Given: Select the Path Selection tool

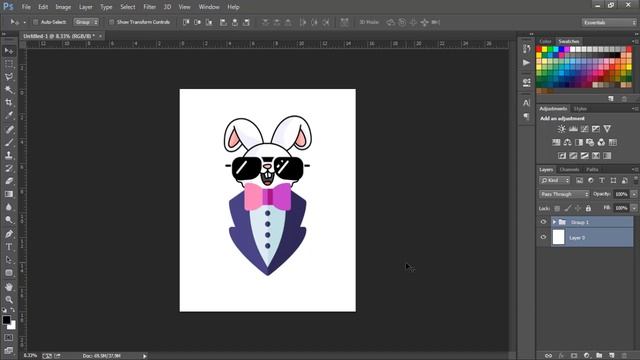Looking at the screenshot, I should point(9,260).
